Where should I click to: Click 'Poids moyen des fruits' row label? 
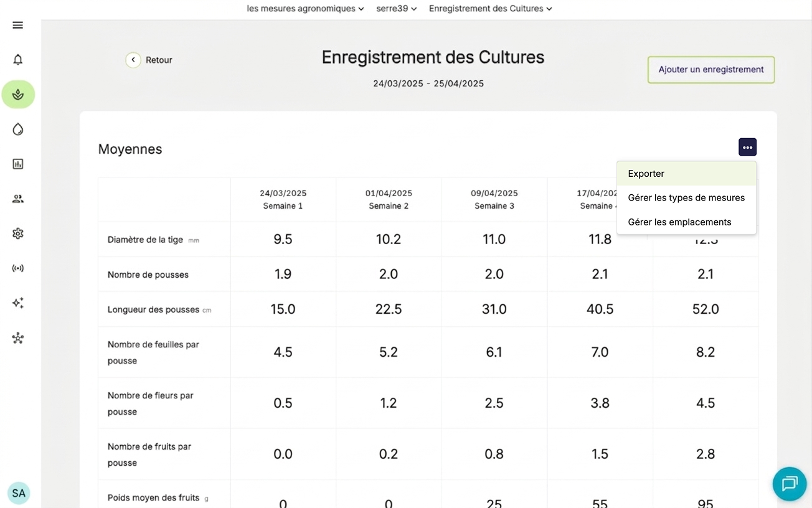[x=153, y=498]
